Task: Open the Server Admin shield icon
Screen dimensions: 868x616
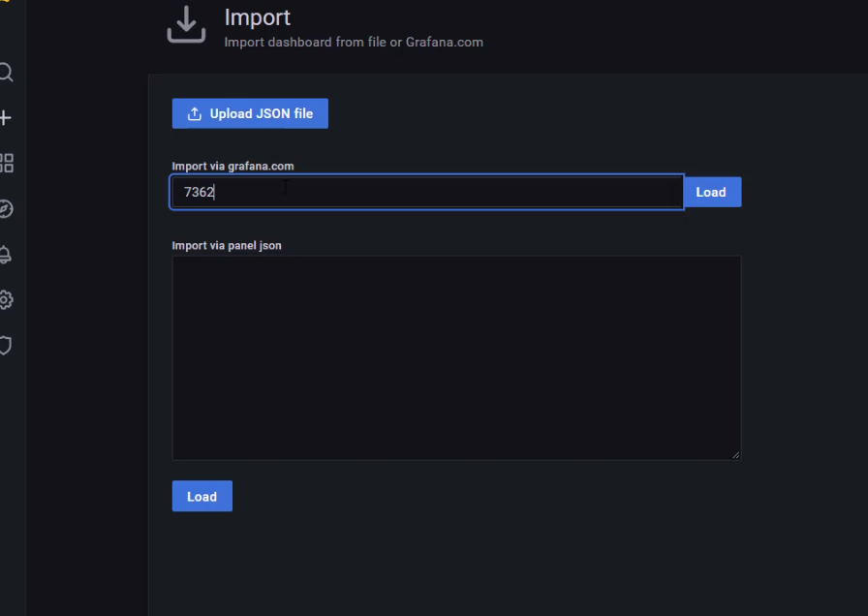Action: pyautogui.click(x=6, y=346)
